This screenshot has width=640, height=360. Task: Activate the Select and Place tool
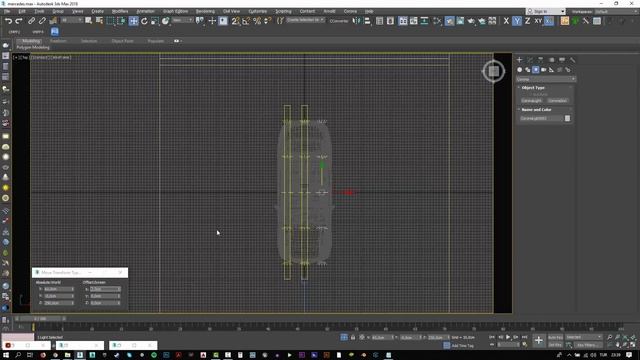165,21
